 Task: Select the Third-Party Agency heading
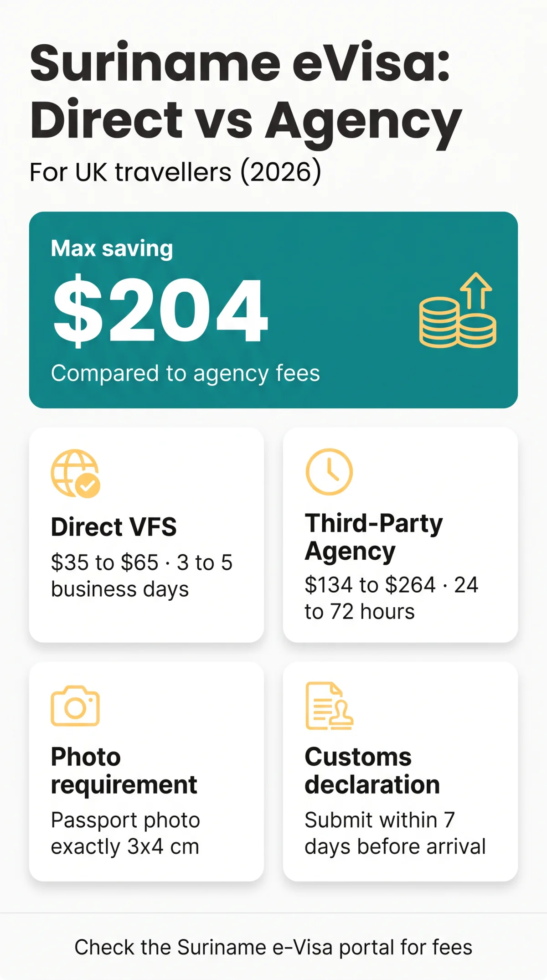[x=374, y=536]
